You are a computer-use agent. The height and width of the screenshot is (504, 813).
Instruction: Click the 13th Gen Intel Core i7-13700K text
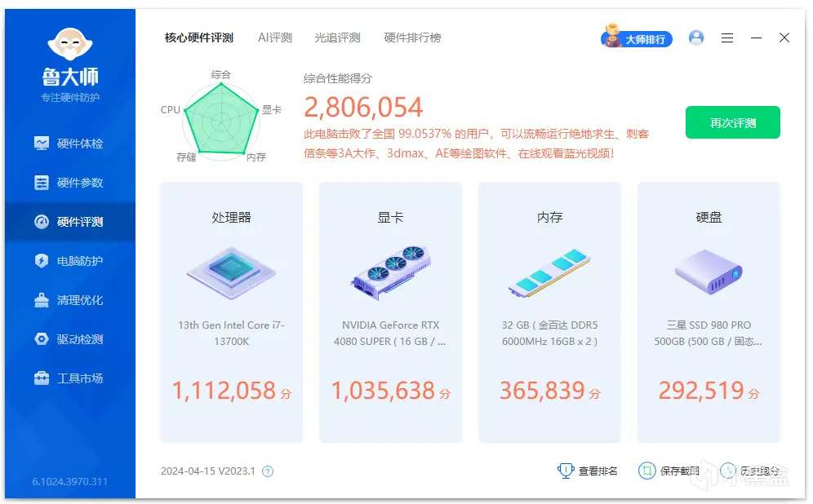click(x=231, y=333)
